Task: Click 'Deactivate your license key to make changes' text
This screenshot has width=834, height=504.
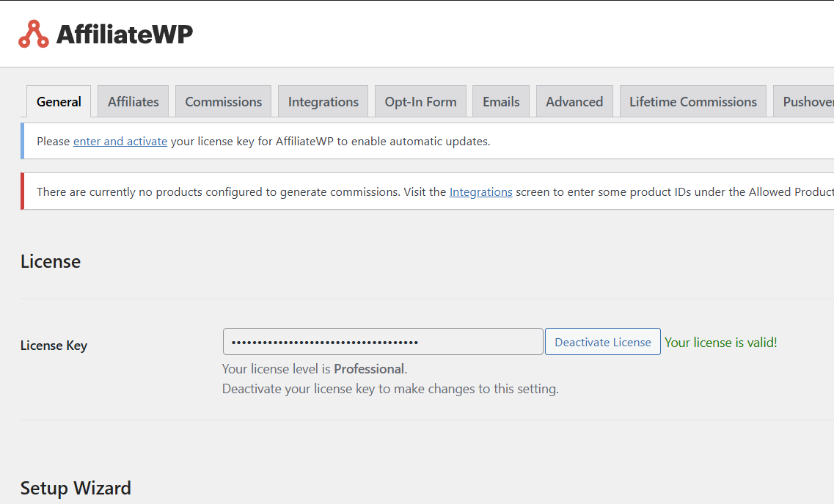Action: click(390, 389)
